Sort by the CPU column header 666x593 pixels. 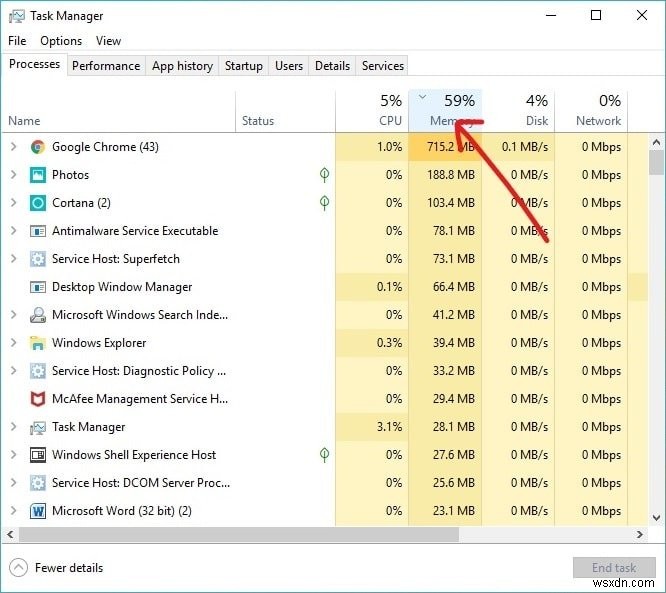(x=372, y=111)
